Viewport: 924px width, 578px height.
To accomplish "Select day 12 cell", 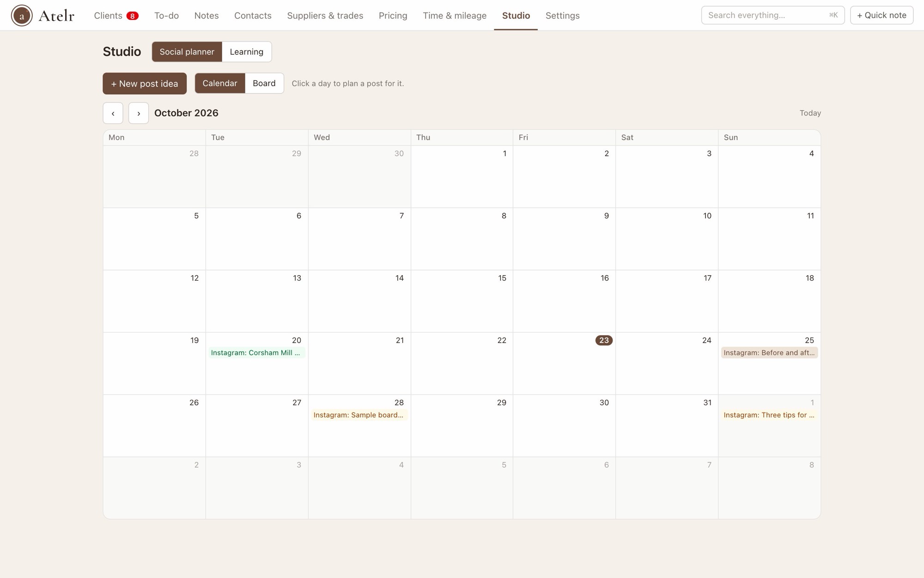I will tap(154, 301).
